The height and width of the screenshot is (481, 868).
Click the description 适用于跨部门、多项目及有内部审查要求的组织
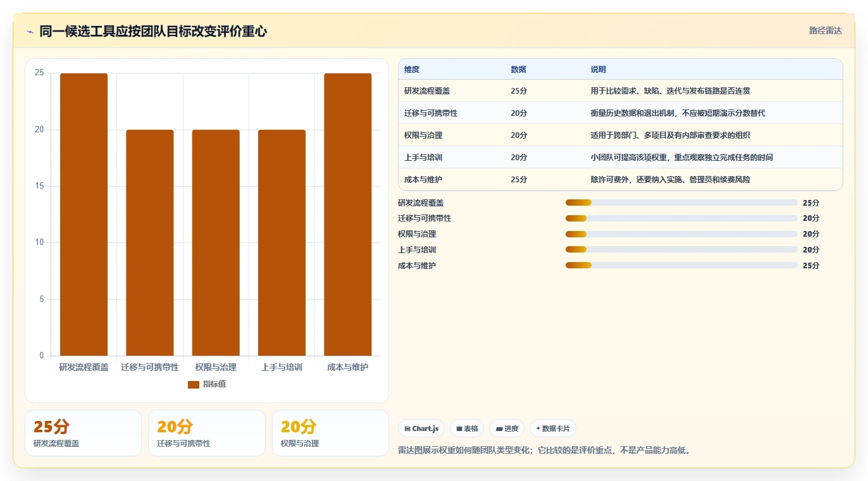[671, 135]
